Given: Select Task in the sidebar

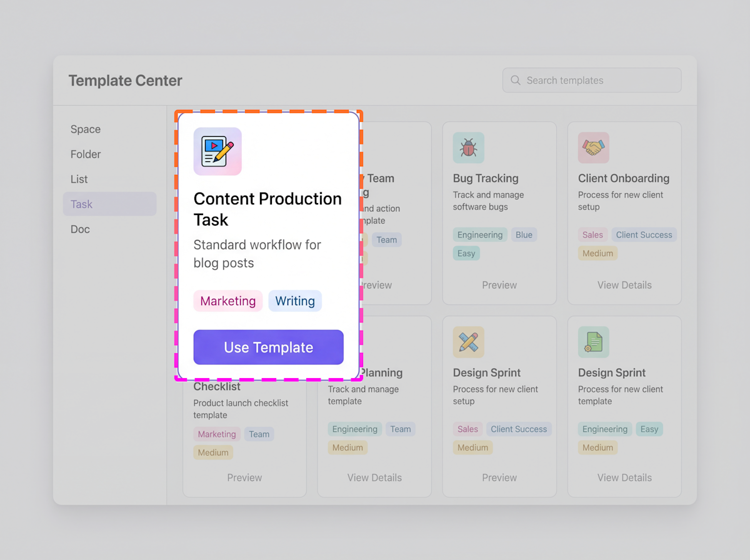Looking at the screenshot, I should coord(109,204).
